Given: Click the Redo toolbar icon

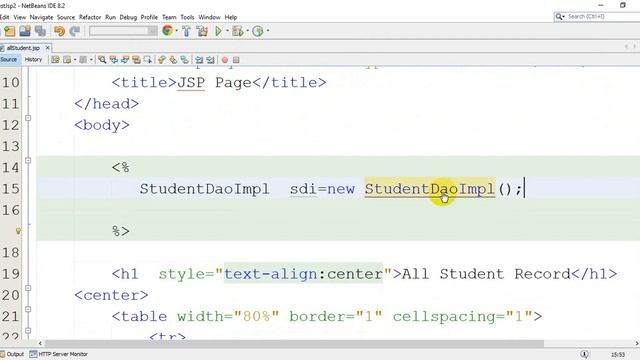Looking at the screenshot, I should click(x=75, y=31).
